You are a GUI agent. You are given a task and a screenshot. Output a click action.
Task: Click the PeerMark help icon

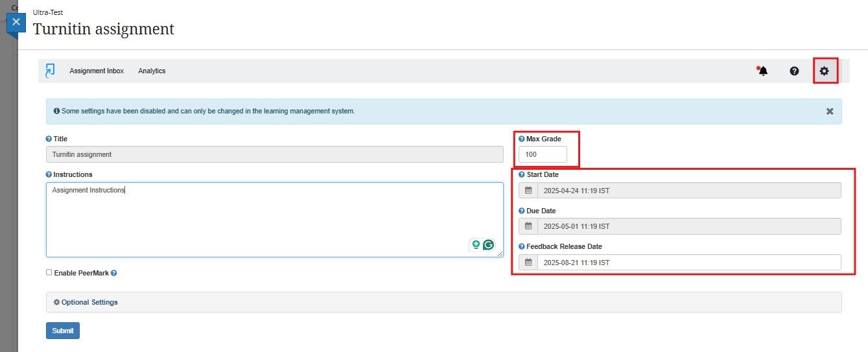(114, 273)
